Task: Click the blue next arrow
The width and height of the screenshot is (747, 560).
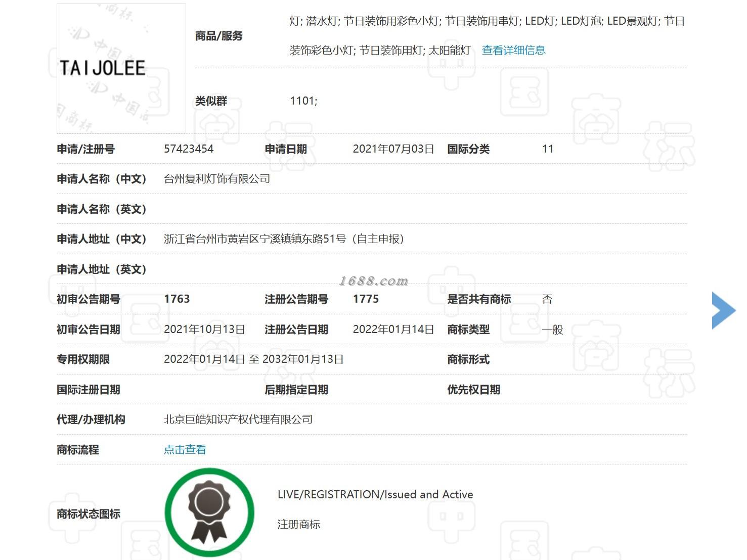Action: (723, 310)
